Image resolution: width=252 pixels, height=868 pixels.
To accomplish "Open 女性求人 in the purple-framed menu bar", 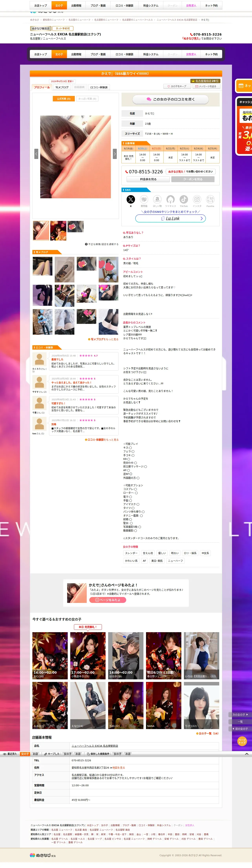I will point(191,54).
